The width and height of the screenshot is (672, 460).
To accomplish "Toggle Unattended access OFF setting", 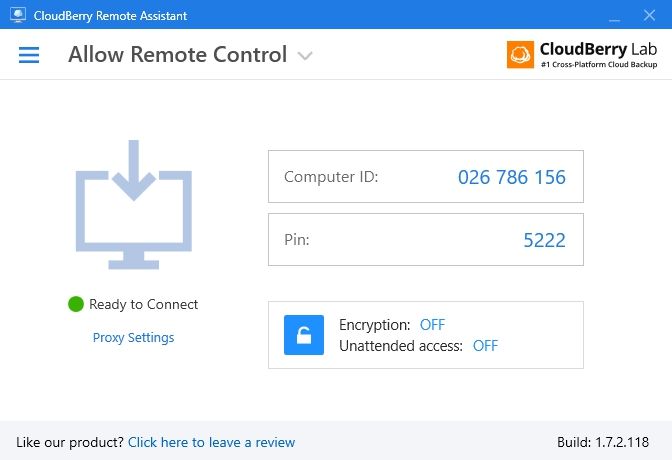I will click(x=485, y=346).
